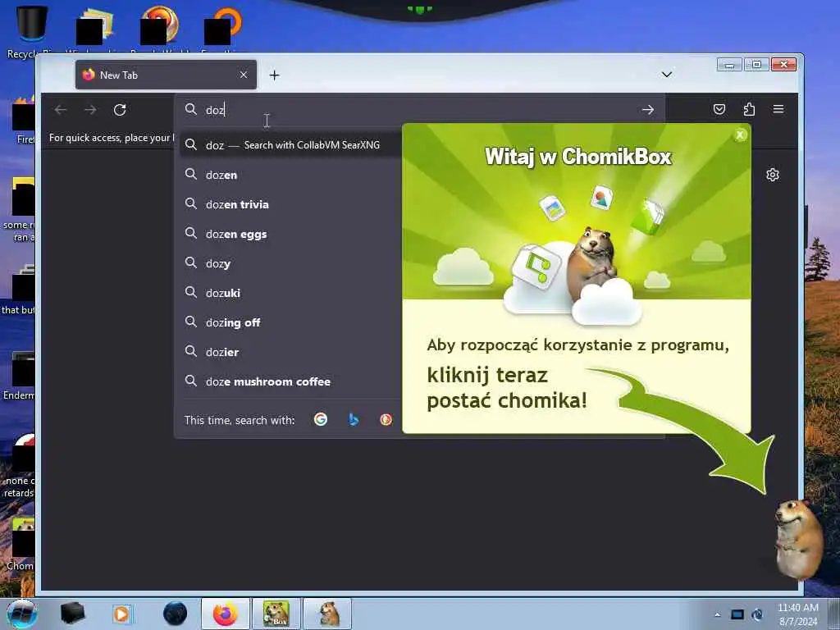Click the Go arrow in the address bar
Viewport: 840px width, 630px height.
[x=648, y=110]
